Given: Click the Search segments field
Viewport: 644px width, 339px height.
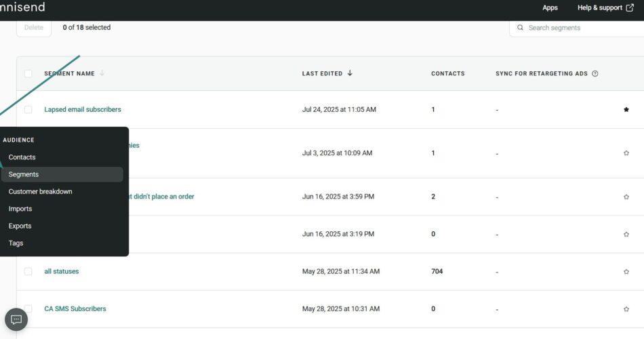Looking at the screenshot, I should (x=580, y=28).
